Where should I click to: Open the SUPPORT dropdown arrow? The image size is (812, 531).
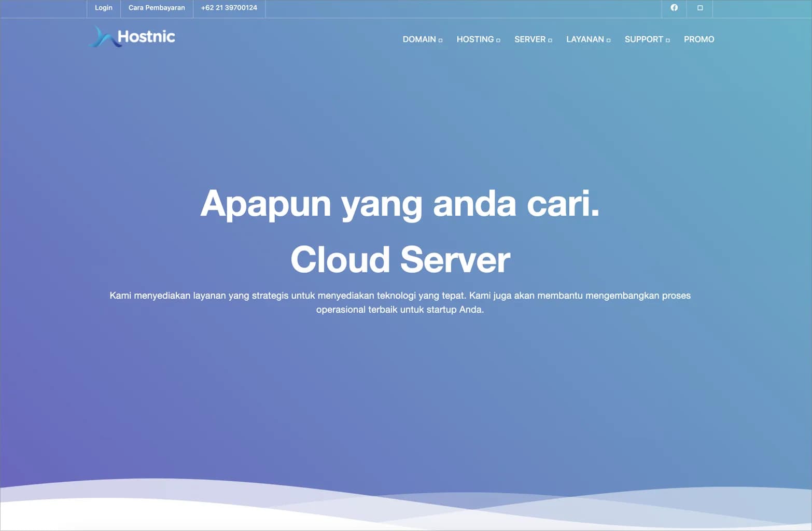[x=667, y=39]
